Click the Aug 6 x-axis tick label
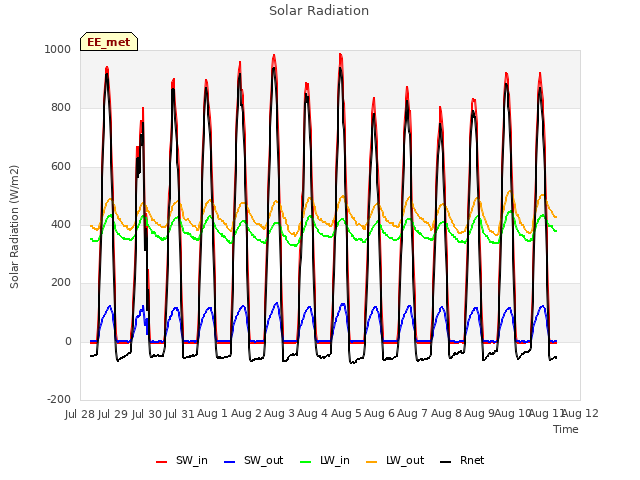The image size is (640, 480). coord(379,414)
